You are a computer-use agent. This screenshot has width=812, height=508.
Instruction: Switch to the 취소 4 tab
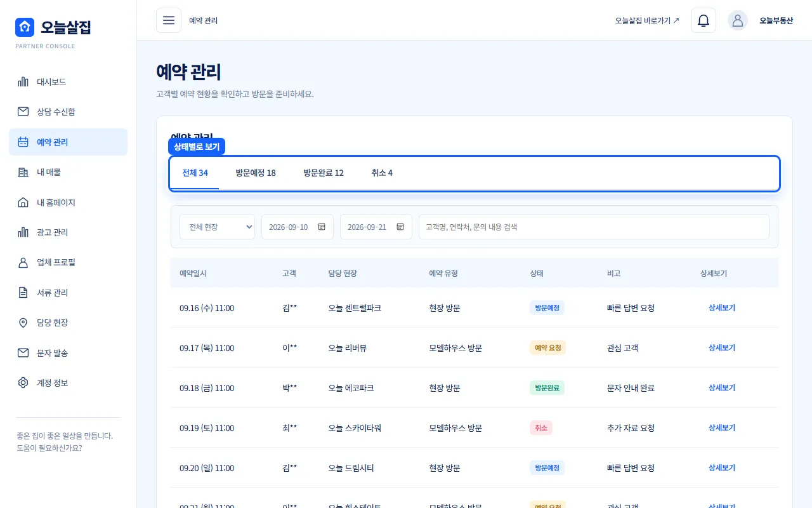[x=382, y=173]
